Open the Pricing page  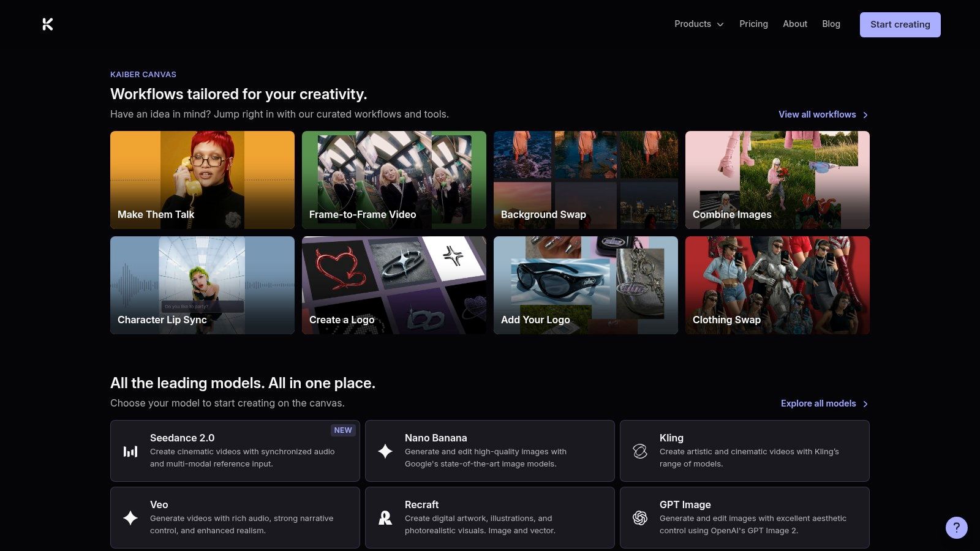[753, 24]
